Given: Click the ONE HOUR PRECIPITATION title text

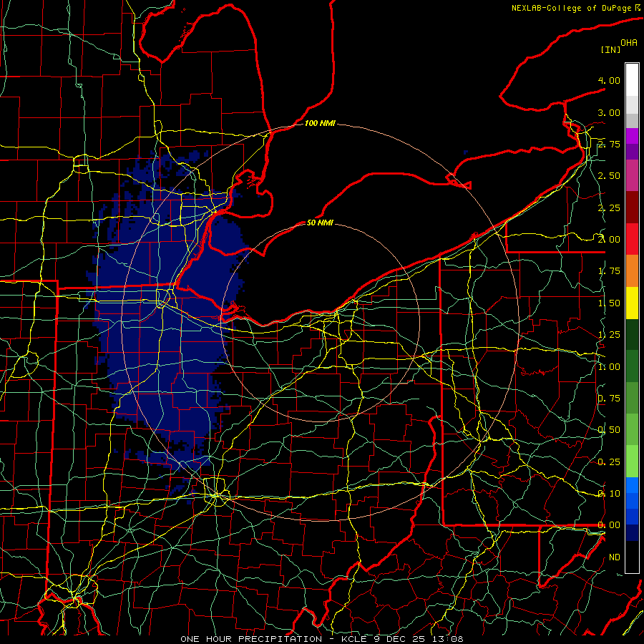Looking at the screenshot, I should click(251, 639).
